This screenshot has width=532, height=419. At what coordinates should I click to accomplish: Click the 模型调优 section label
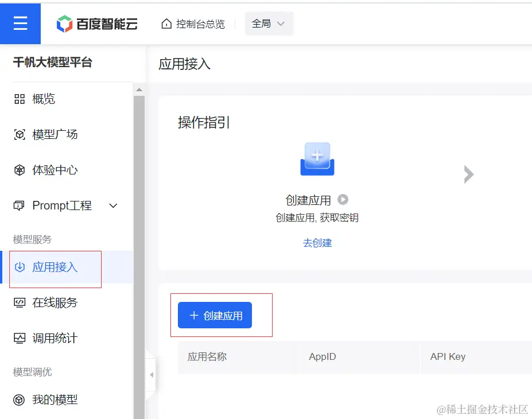coord(32,372)
